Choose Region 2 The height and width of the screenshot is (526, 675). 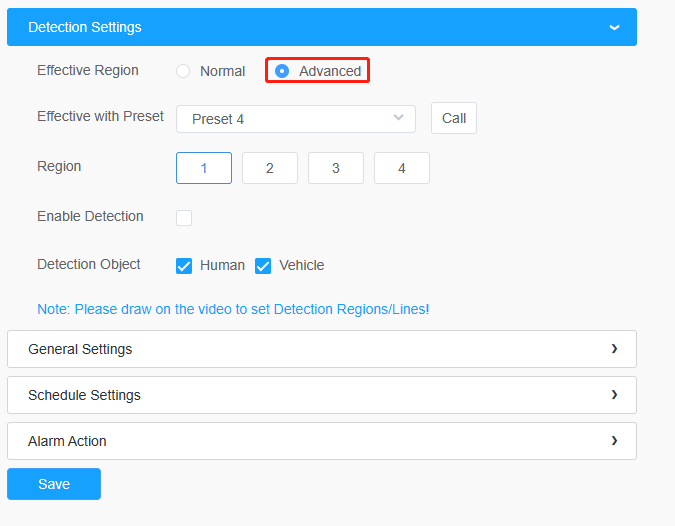(270, 168)
